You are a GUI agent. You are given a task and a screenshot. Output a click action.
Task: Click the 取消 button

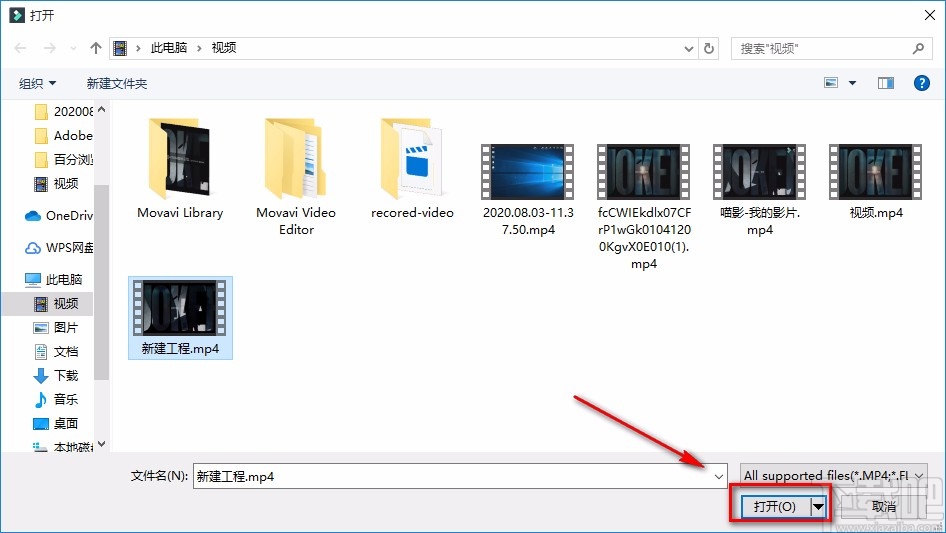[x=884, y=506]
